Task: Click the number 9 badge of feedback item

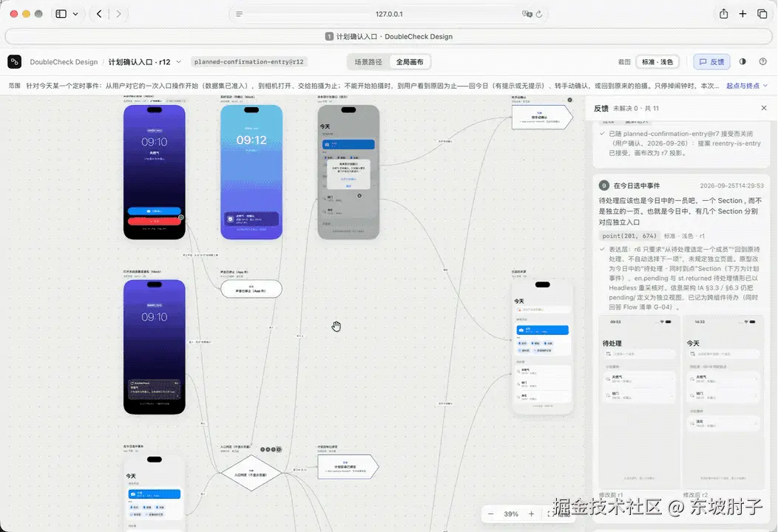Action: tap(604, 185)
